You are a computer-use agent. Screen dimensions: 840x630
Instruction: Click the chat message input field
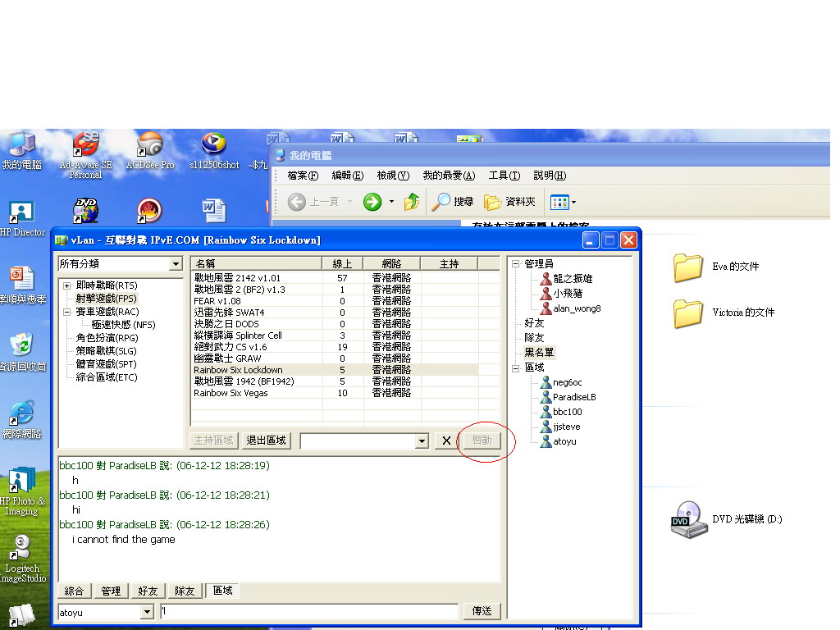[x=309, y=611]
